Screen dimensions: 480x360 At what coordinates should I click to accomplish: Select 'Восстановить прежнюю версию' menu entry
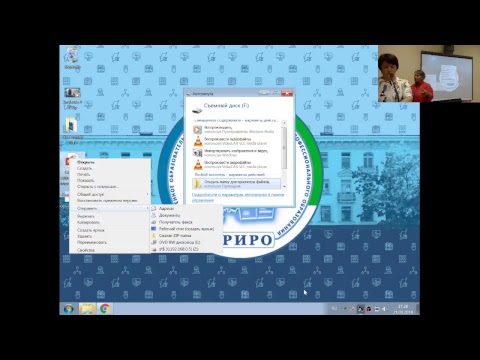(110, 201)
